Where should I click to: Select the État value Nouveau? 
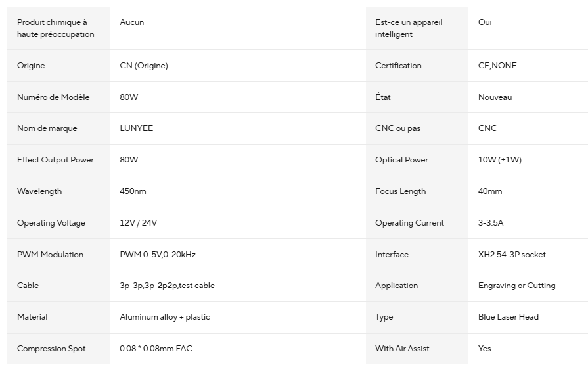pyautogui.click(x=495, y=97)
